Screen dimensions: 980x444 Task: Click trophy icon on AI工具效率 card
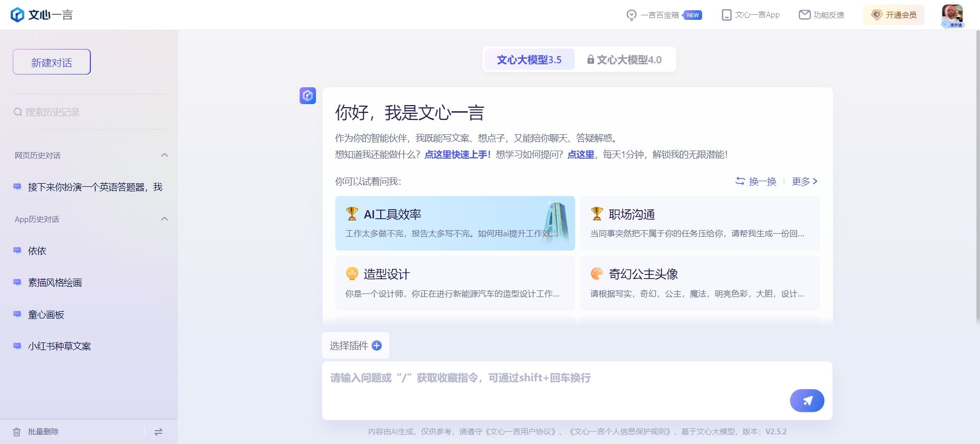tap(352, 214)
